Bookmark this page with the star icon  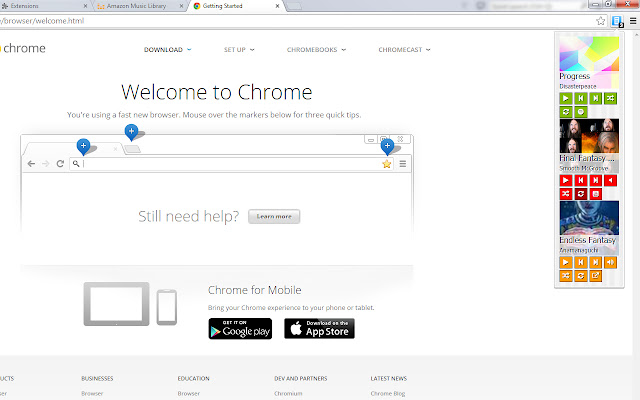pyautogui.click(x=600, y=21)
